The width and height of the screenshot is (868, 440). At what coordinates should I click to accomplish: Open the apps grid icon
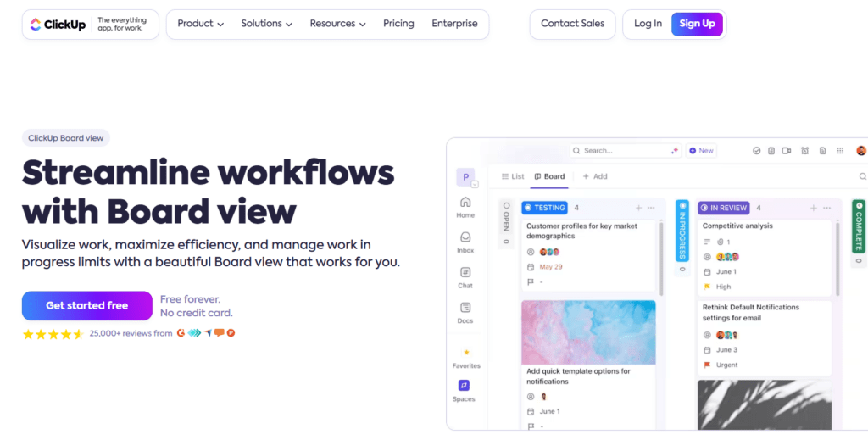point(840,151)
